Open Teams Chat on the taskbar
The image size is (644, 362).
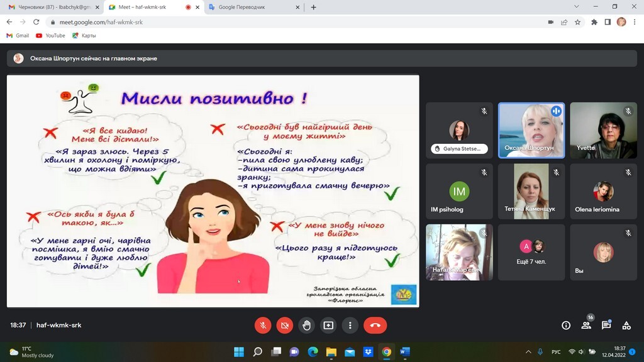[294, 352]
